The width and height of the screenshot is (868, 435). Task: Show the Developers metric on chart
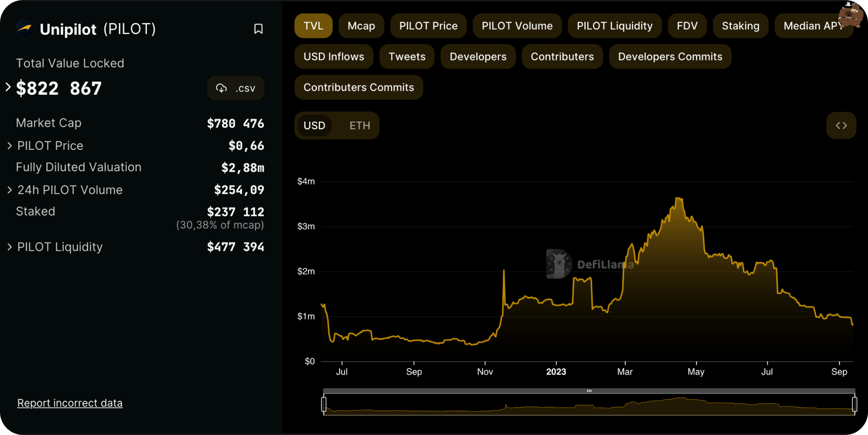[478, 57]
